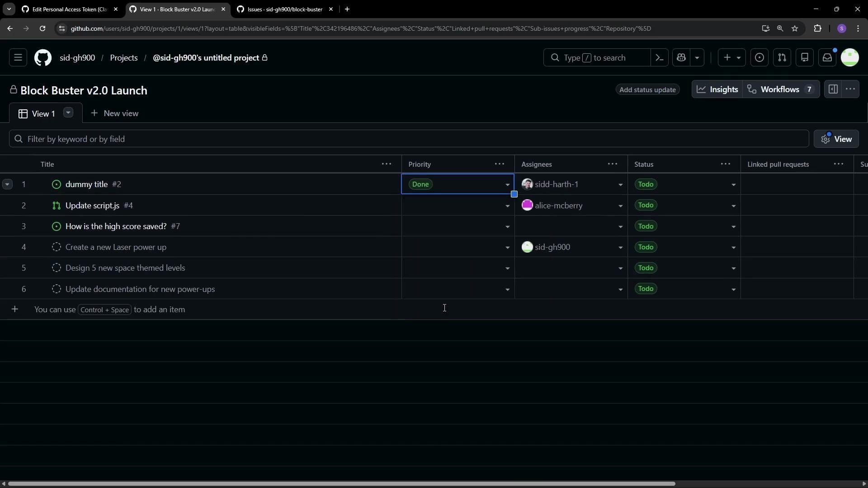Image resolution: width=868 pixels, height=488 pixels.
Task: Switch to Issues sid-gh900/block-buster tab
Action: (285, 9)
